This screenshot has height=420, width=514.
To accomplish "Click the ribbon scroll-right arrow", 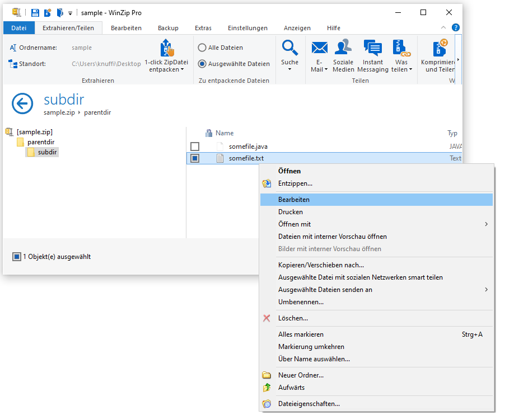I will tap(458, 60).
